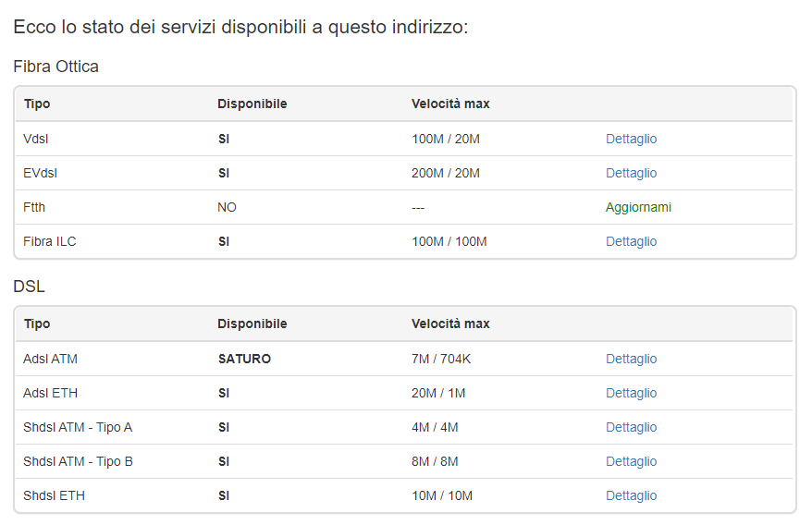Open Dettaglio link for EVdsl

[x=631, y=173]
